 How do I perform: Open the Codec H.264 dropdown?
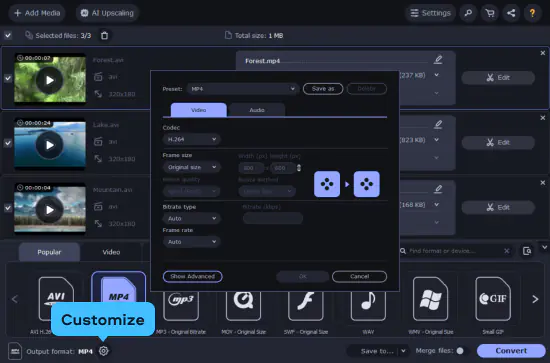192,139
